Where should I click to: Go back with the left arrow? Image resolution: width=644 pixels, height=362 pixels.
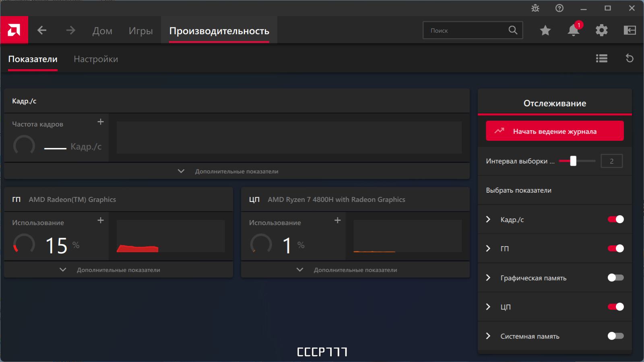coord(42,30)
